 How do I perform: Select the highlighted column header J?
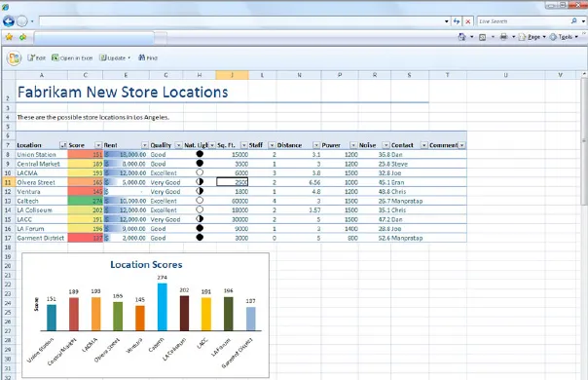pyautogui.click(x=232, y=75)
